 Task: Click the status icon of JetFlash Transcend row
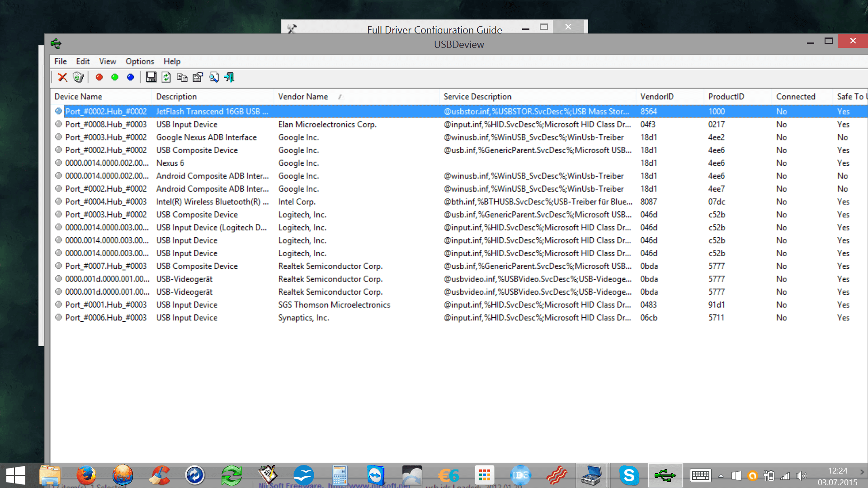pos(58,111)
